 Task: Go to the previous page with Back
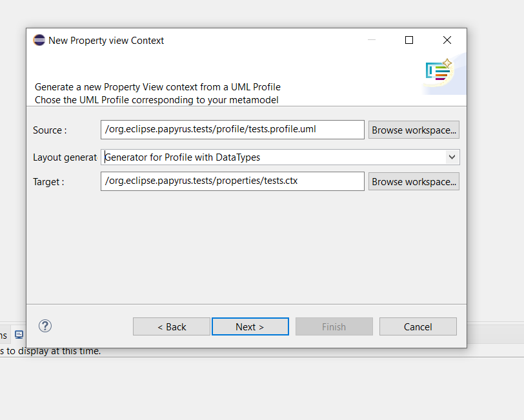coord(172,326)
